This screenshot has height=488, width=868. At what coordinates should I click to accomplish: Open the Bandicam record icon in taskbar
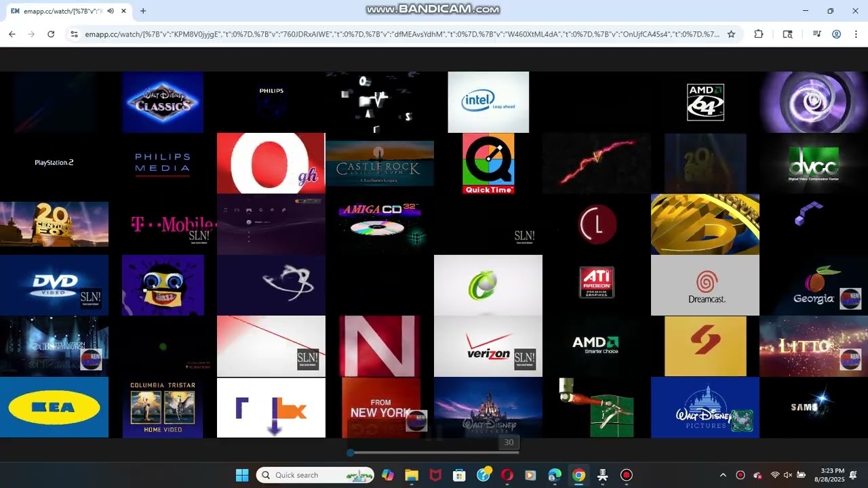pyautogui.click(x=627, y=475)
